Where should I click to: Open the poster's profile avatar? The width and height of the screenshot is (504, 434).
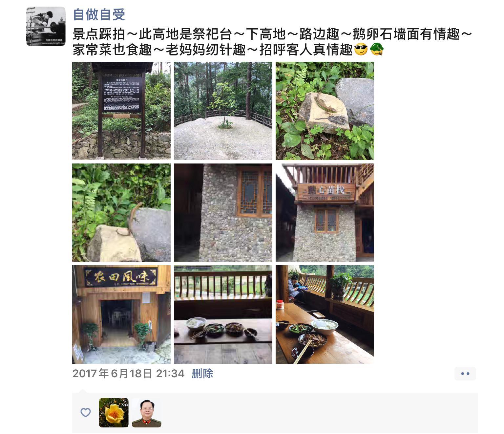pyautogui.click(x=46, y=26)
